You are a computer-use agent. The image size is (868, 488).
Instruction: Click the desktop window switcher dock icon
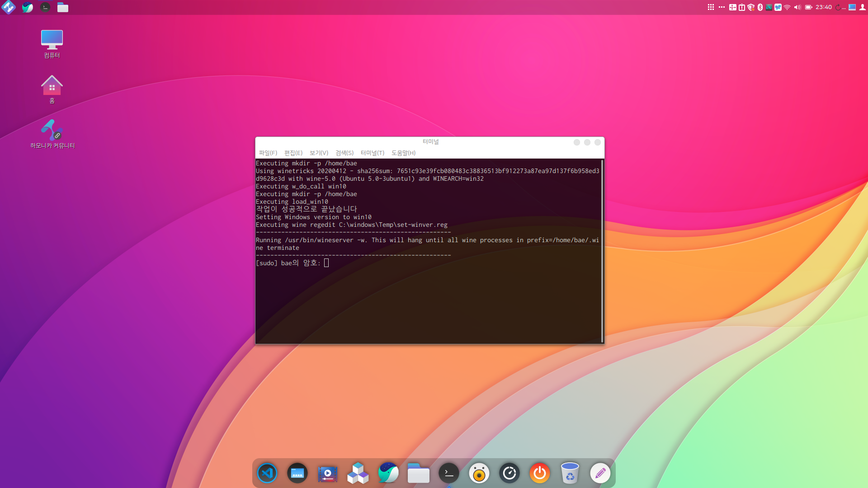(x=297, y=473)
